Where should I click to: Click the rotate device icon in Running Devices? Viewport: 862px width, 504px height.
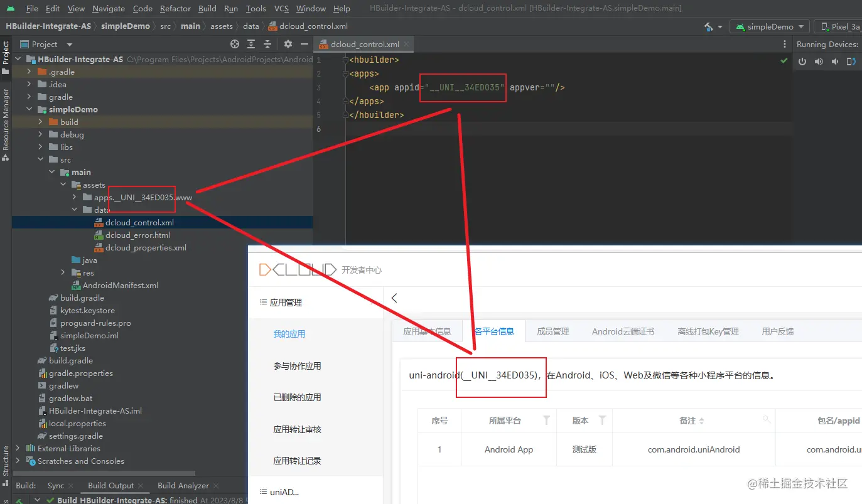851,62
